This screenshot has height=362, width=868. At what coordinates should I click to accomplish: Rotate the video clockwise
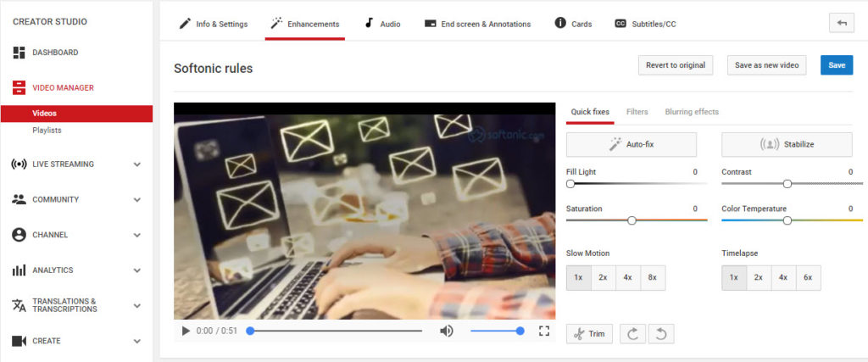coord(632,334)
